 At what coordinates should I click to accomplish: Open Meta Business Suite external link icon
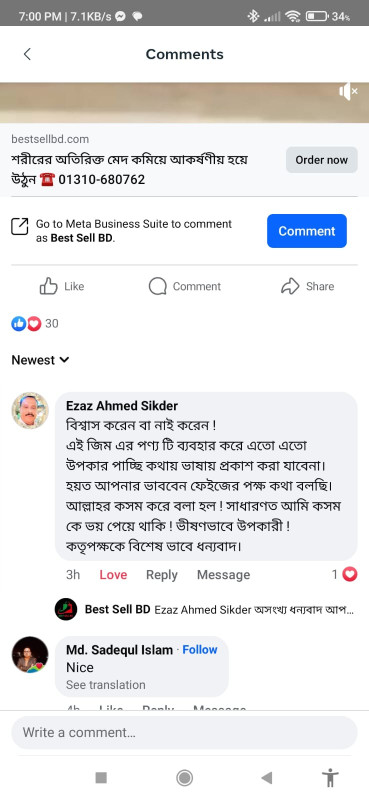click(20, 227)
